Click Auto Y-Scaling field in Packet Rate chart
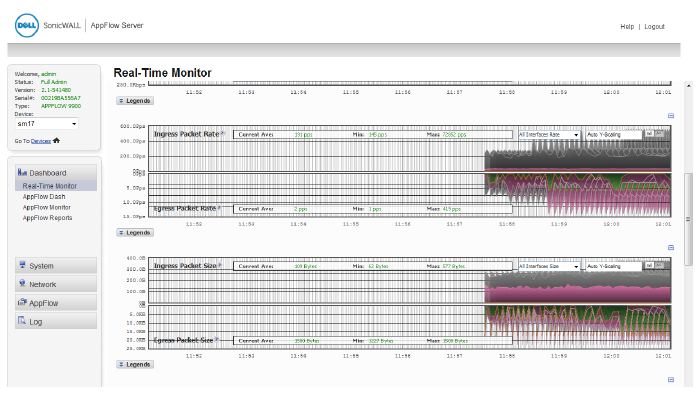The height and width of the screenshot is (411, 700). [614, 134]
